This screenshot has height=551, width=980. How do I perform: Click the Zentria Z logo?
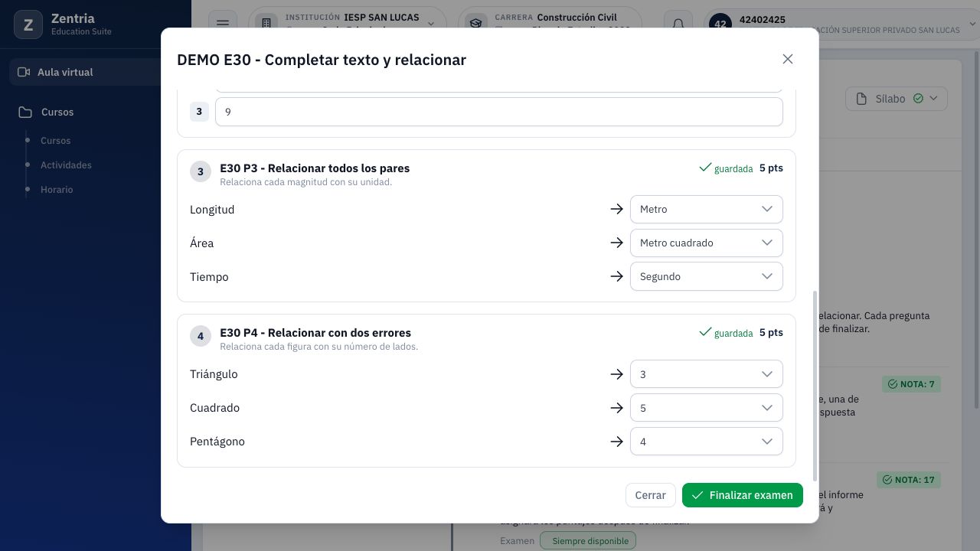(x=28, y=24)
